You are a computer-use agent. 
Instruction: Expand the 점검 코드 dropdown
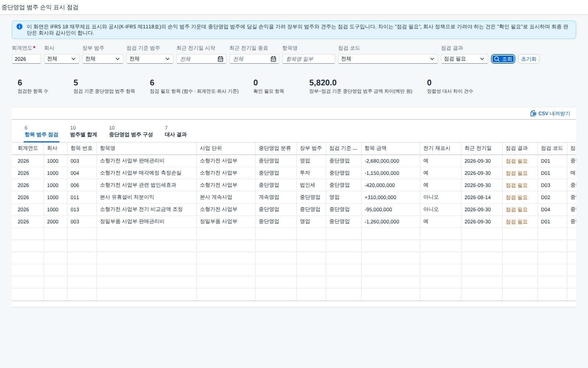click(388, 59)
